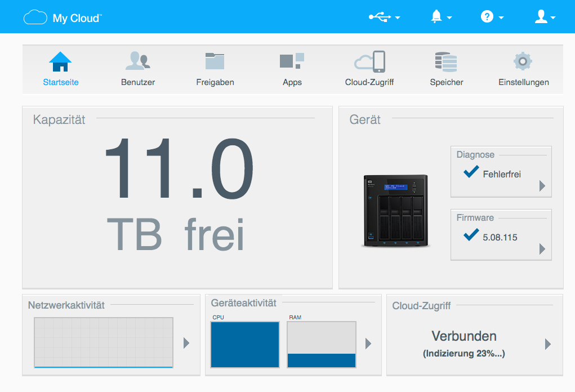Click the 11.0 capacity value
Screen dimensions: 575x392
(x=179, y=168)
